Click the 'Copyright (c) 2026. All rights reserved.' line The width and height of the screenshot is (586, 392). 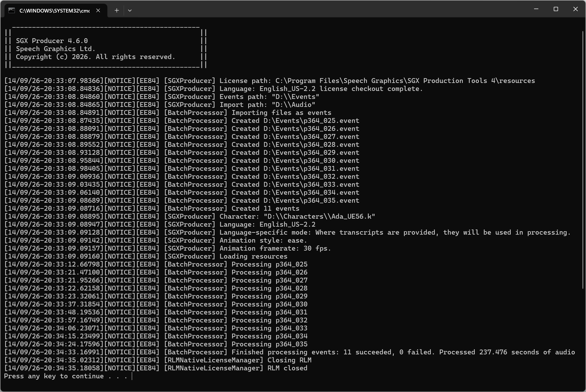tap(96, 57)
